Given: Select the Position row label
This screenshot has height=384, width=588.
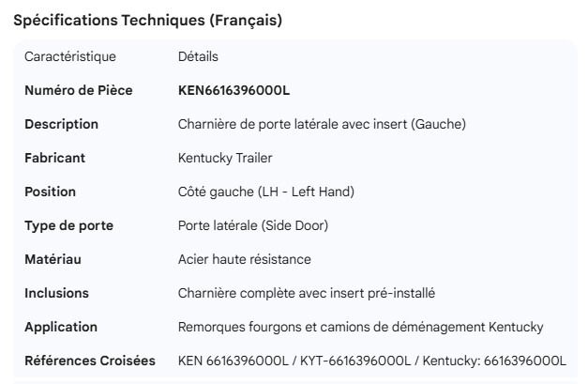Looking at the screenshot, I should [50, 192].
